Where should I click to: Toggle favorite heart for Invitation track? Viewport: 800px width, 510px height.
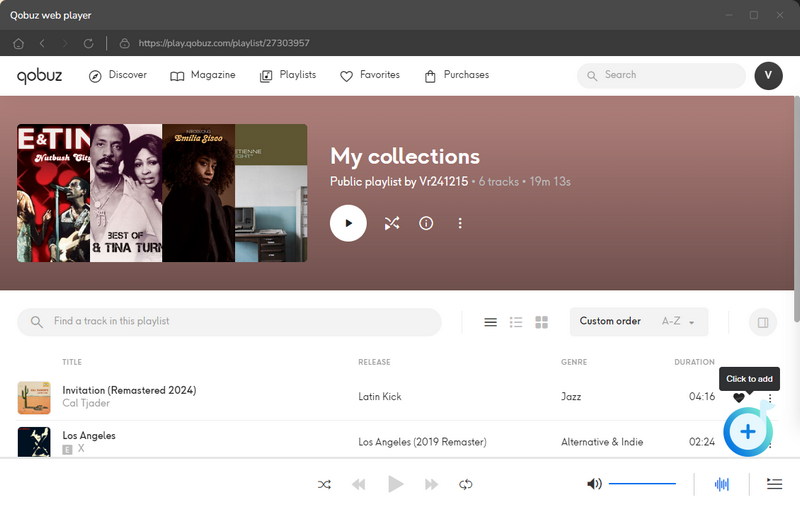739,397
